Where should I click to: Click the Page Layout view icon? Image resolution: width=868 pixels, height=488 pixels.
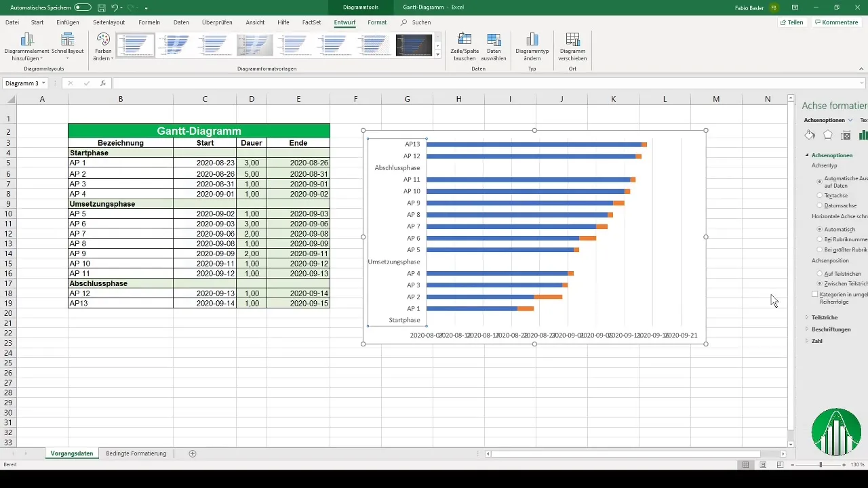(763, 465)
